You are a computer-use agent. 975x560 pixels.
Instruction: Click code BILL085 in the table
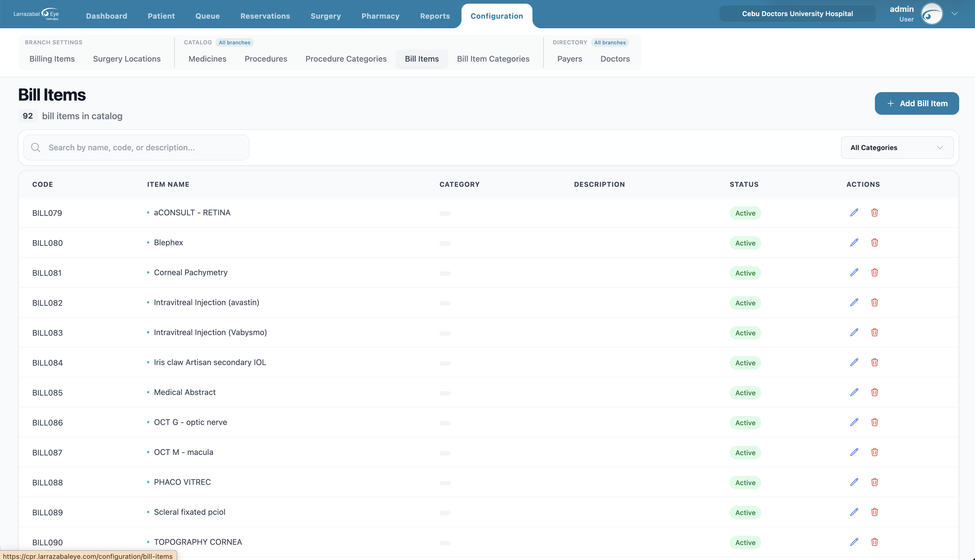(47, 393)
